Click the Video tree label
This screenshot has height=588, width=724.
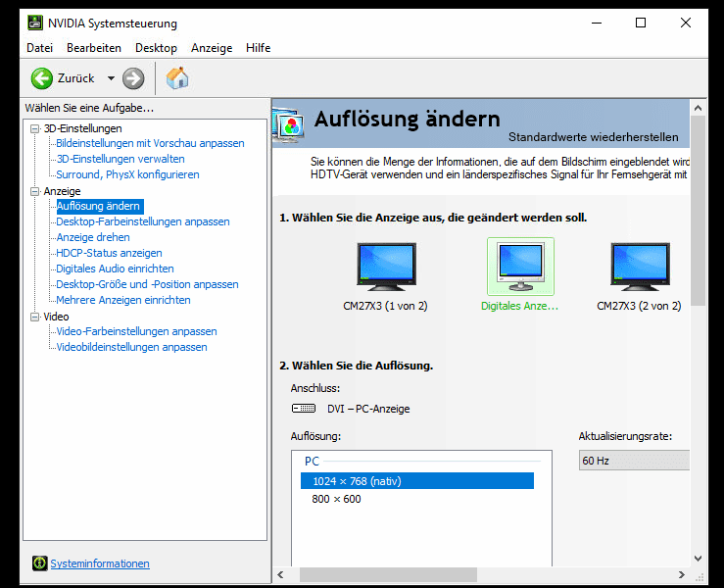tap(56, 317)
